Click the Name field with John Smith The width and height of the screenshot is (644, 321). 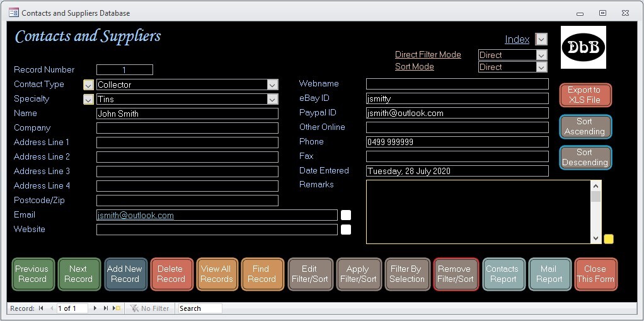[187, 114]
